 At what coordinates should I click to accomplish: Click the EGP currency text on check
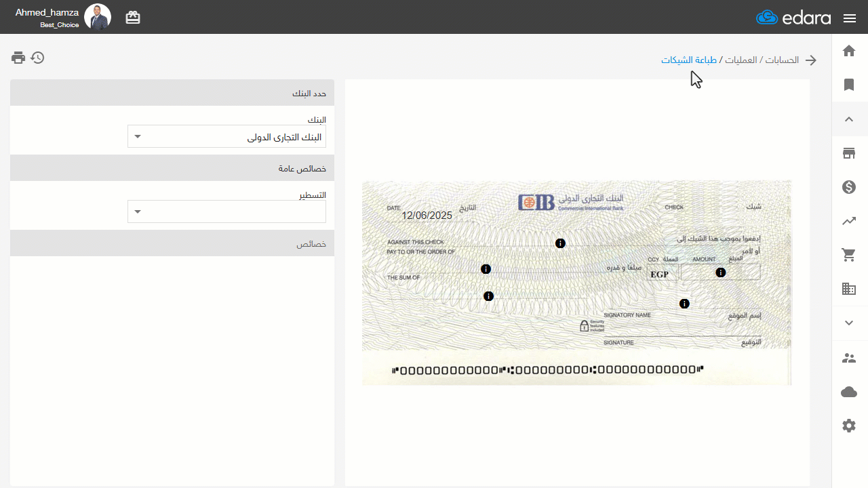tap(660, 274)
